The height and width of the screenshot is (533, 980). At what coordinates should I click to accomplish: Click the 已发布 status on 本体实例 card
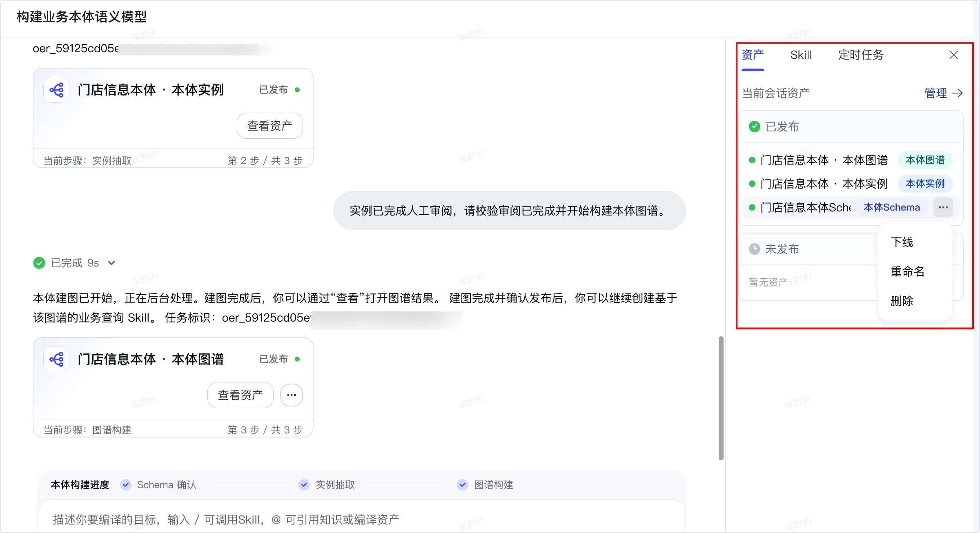280,90
